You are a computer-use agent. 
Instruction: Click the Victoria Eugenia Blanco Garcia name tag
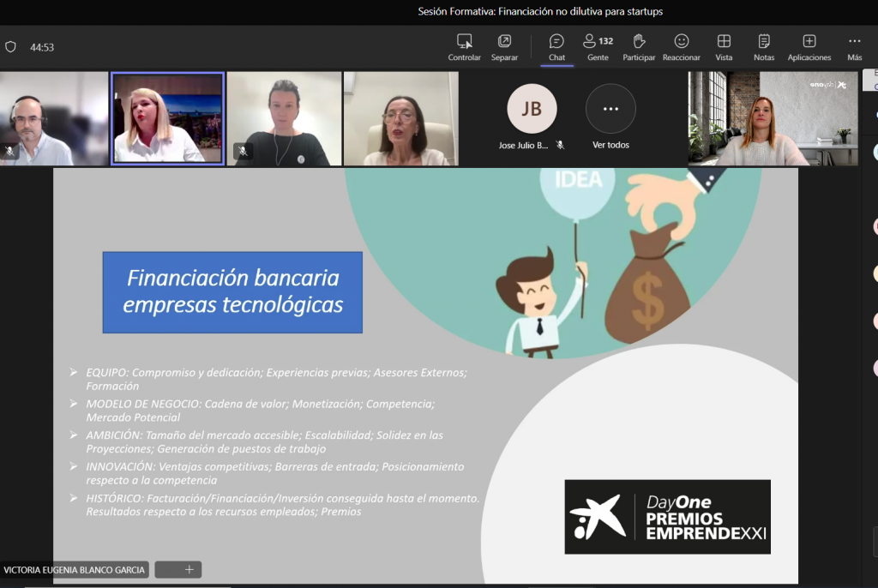tap(74, 569)
